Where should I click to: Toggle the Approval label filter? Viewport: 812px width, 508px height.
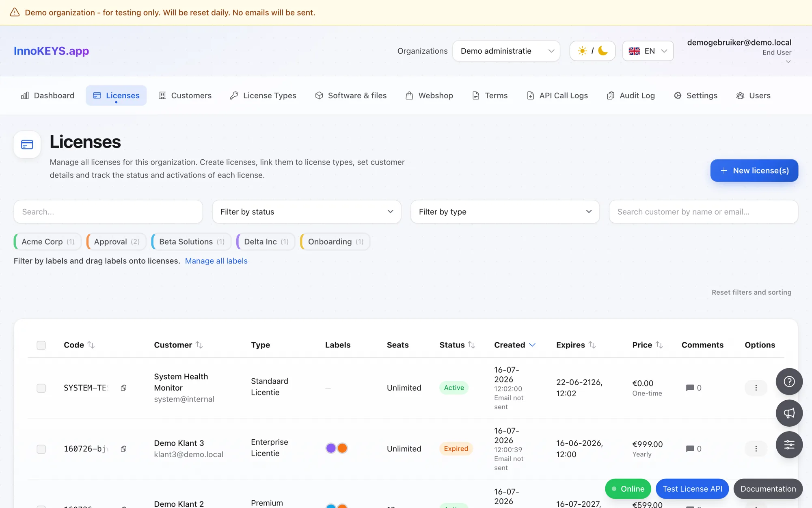(117, 242)
